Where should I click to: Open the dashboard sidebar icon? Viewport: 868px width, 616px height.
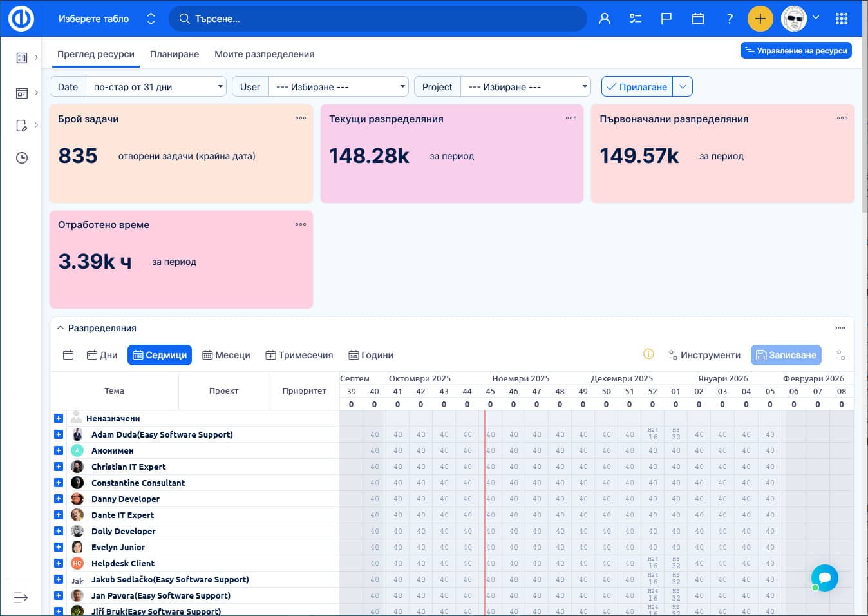click(21, 58)
